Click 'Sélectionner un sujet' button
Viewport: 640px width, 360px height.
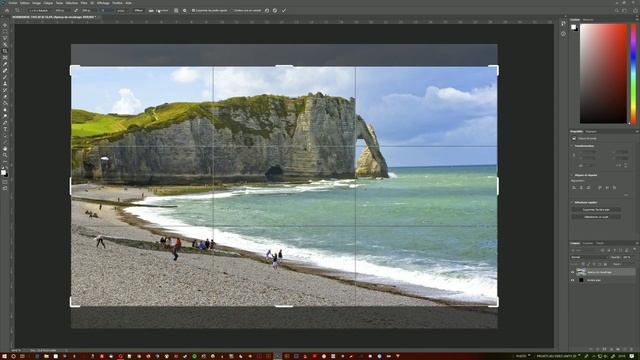point(596,217)
